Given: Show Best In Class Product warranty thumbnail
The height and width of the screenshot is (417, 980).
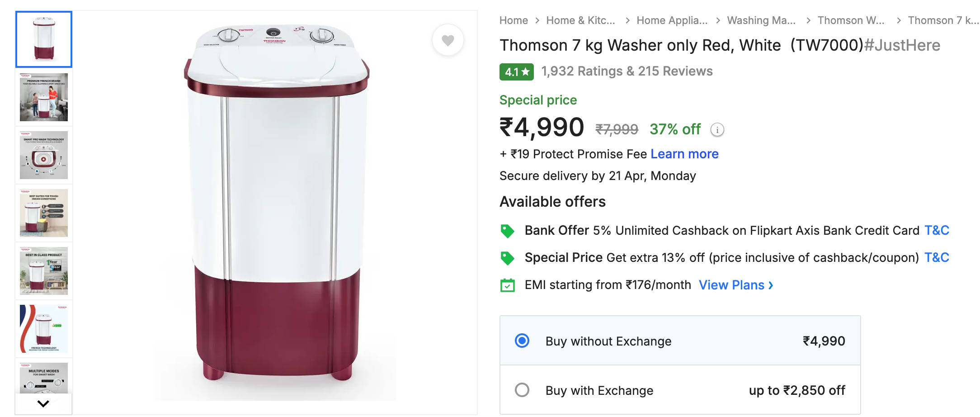Looking at the screenshot, I should click(44, 271).
